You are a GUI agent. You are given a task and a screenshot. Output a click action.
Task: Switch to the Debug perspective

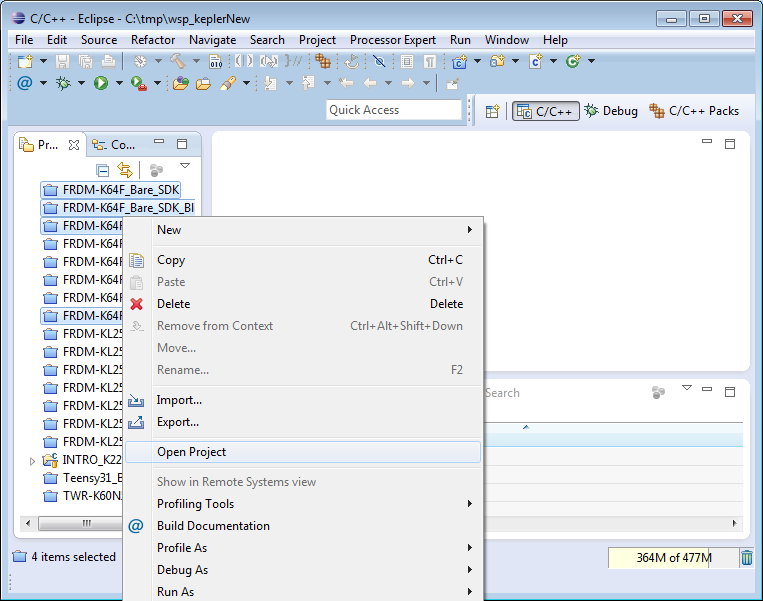coord(611,111)
